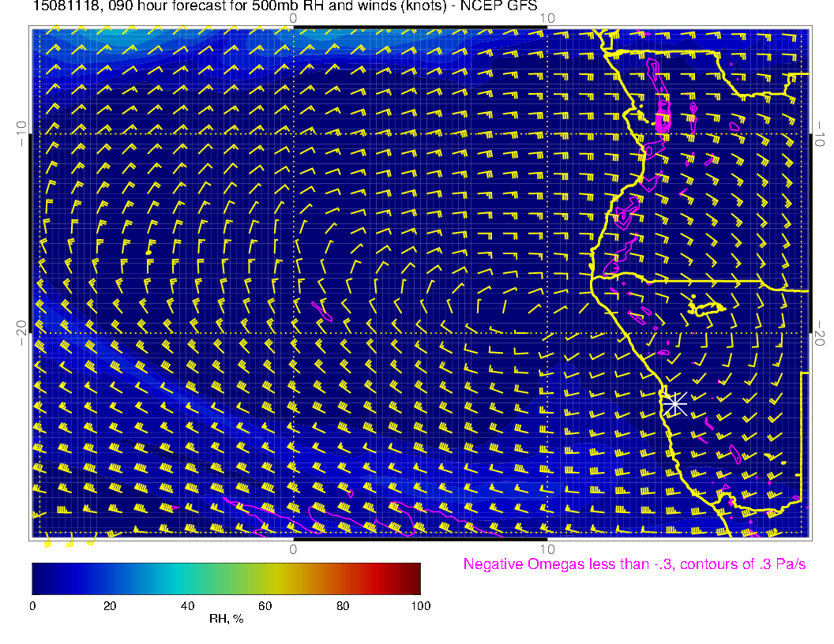Click the left axis '-10' latitude label
Image resolution: width=834 pixels, height=644 pixels.
(x=21, y=133)
